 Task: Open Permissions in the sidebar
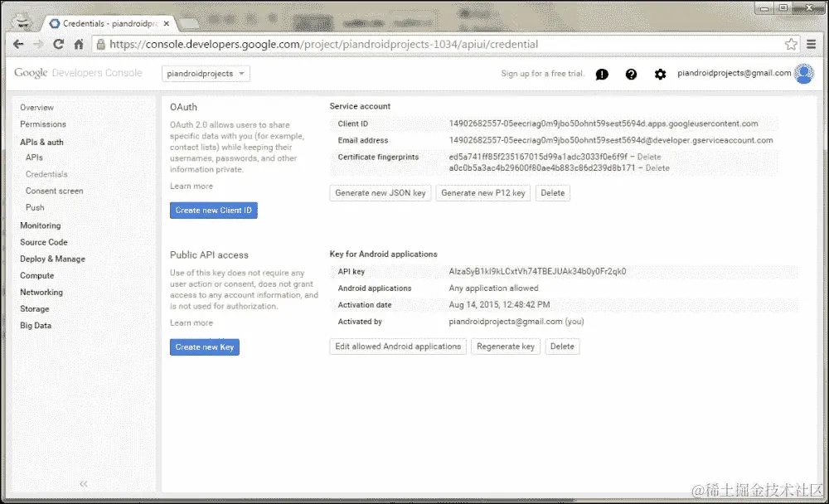(x=43, y=124)
